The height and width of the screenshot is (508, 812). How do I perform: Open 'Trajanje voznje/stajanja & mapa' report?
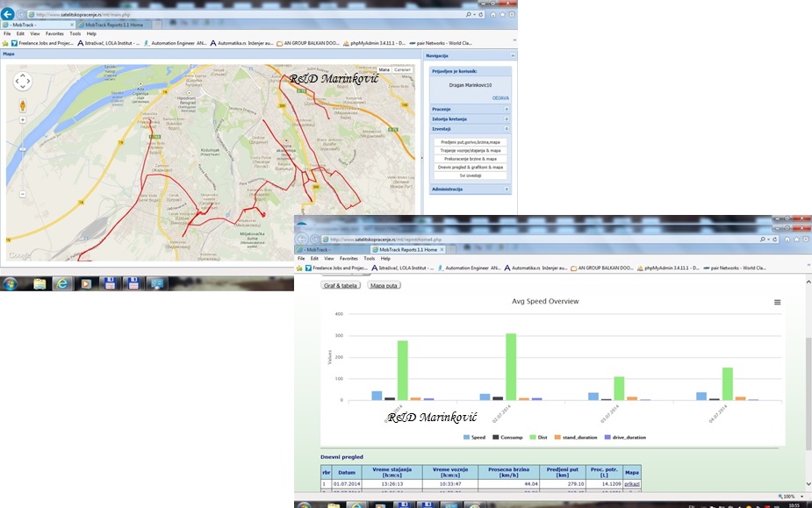pyautogui.click(x=471, y=150)
